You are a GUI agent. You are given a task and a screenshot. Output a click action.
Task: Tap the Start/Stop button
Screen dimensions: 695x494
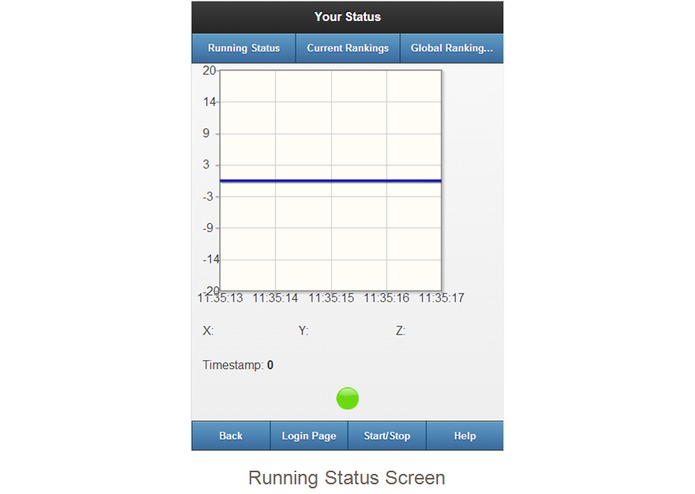click(387, 436)
